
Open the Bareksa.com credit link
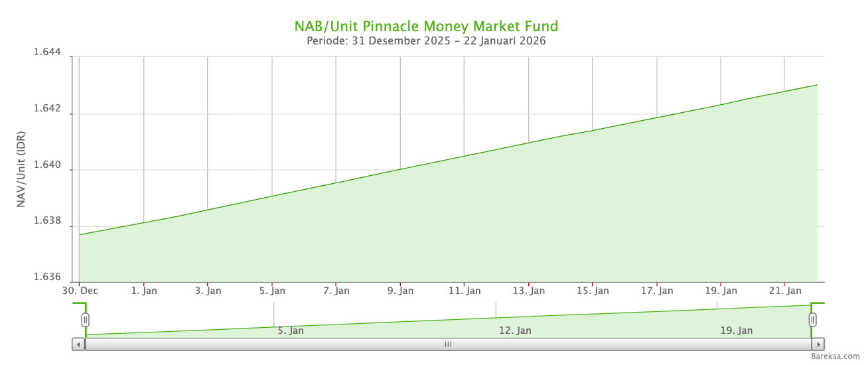pyautogui.click(x=835, y=357)
